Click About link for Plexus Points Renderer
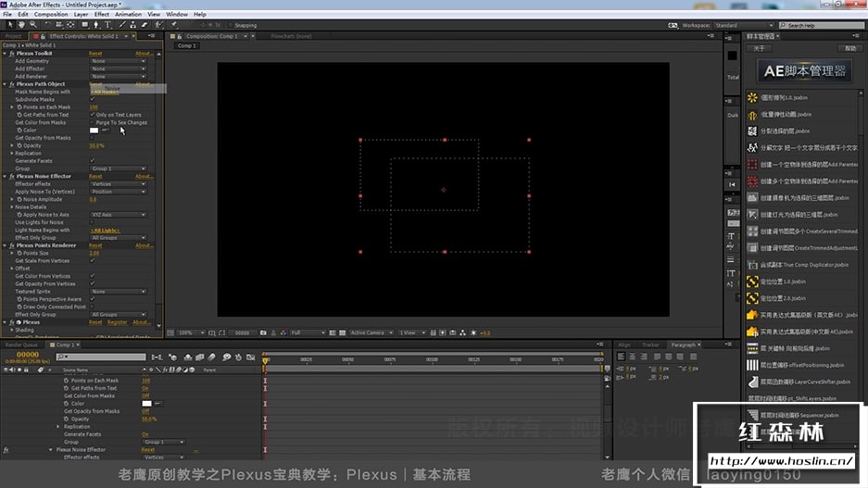The image size is (868, 488). (144, 245)
